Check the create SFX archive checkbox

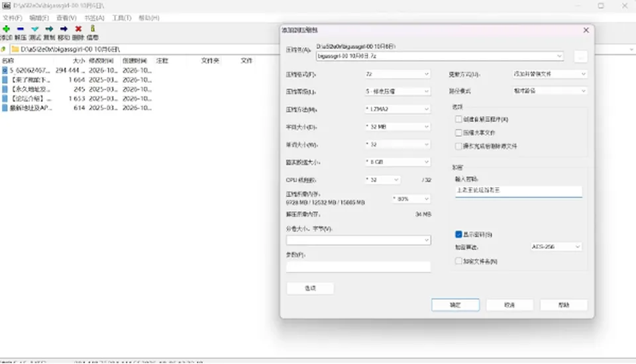pos(458,119)
